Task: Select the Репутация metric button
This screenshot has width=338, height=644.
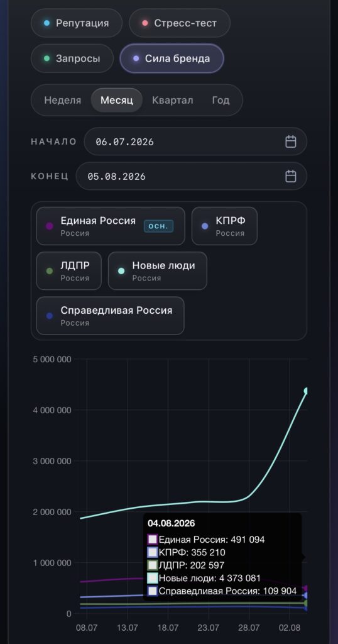Action: [76, 23]
